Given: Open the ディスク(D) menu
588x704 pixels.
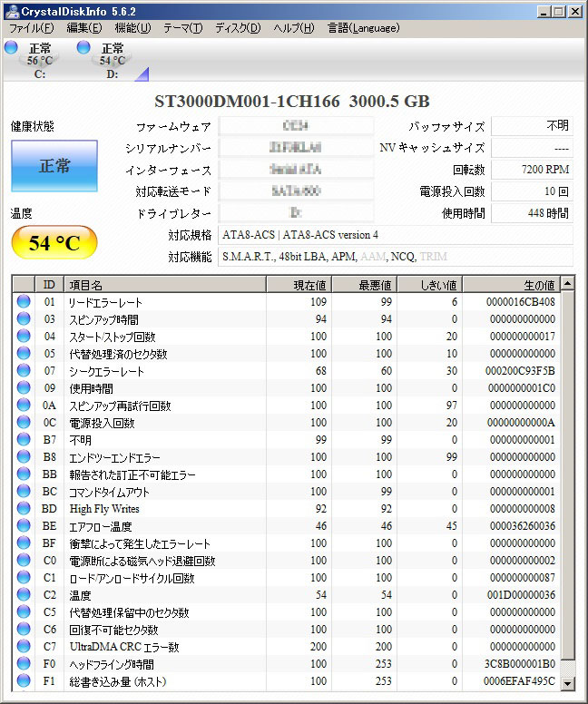Looking at the screenshot, I should coord(238,28).
